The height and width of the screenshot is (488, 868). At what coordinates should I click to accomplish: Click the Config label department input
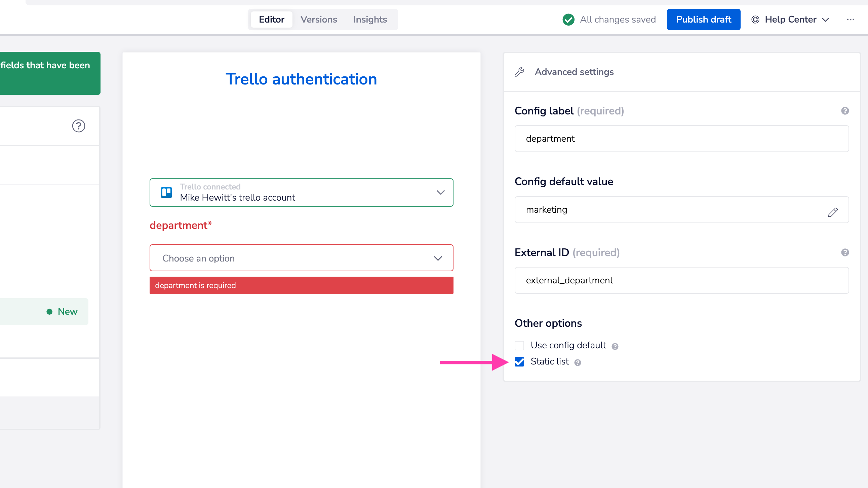point(681,139)
